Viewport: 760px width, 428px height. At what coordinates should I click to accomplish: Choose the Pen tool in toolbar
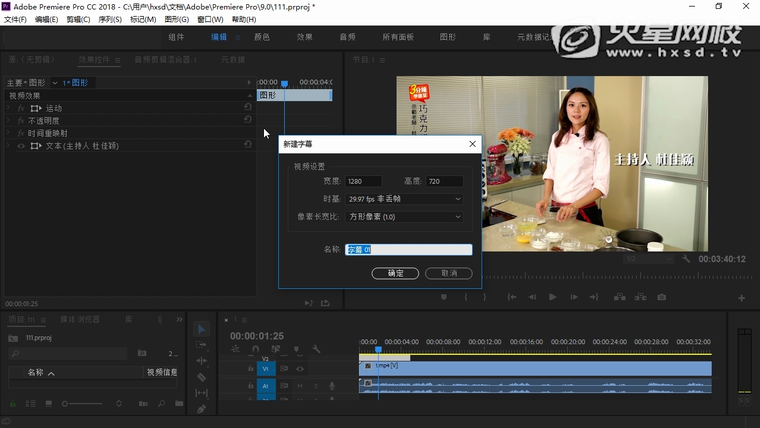click(201, 409)
